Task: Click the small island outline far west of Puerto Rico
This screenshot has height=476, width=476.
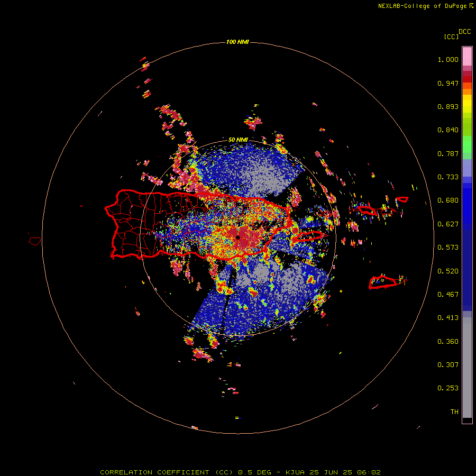Action: [x=35, y=241]
